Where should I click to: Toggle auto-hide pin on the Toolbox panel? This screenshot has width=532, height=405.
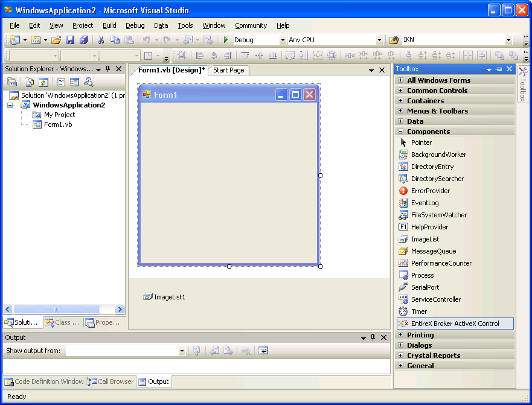499,69
